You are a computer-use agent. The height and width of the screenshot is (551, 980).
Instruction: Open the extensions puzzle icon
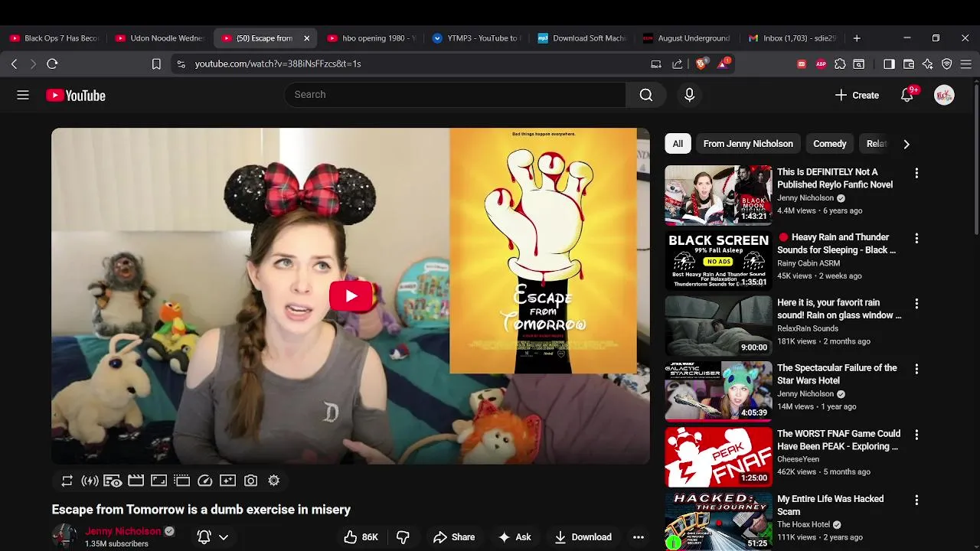tap(840, 64)
